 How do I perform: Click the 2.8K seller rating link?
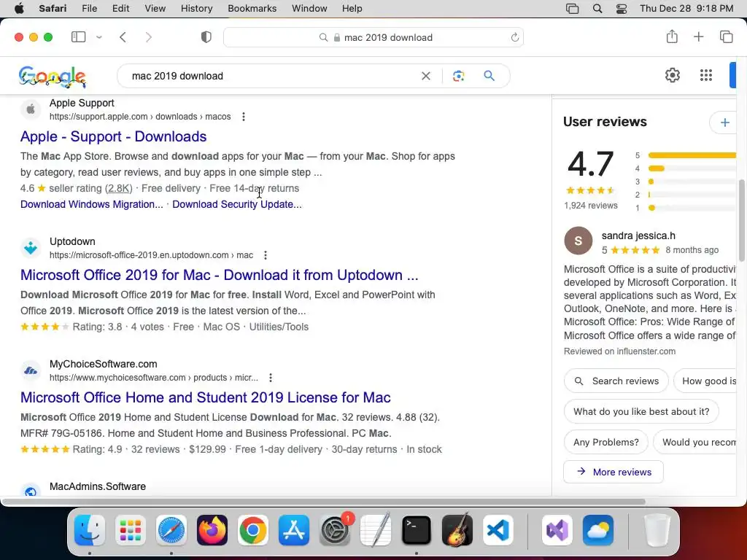point(119,189)
